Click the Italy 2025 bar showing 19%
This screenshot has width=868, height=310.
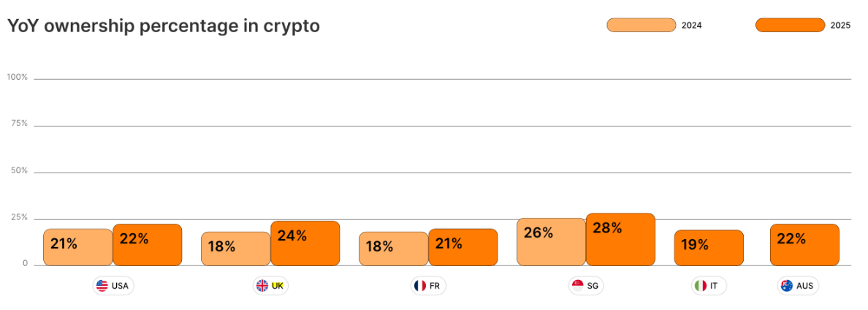point(709,248)
